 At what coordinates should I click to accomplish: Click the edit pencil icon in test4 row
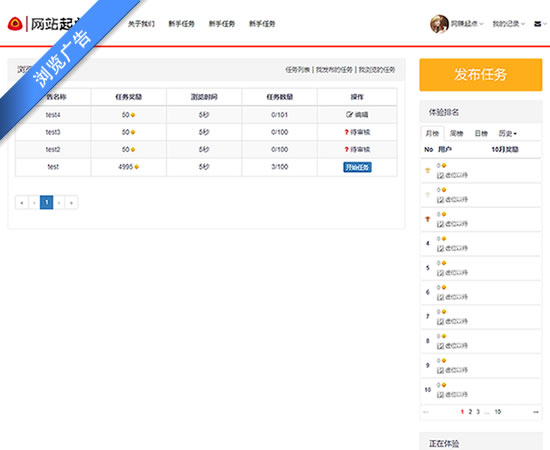click(349, 114)
